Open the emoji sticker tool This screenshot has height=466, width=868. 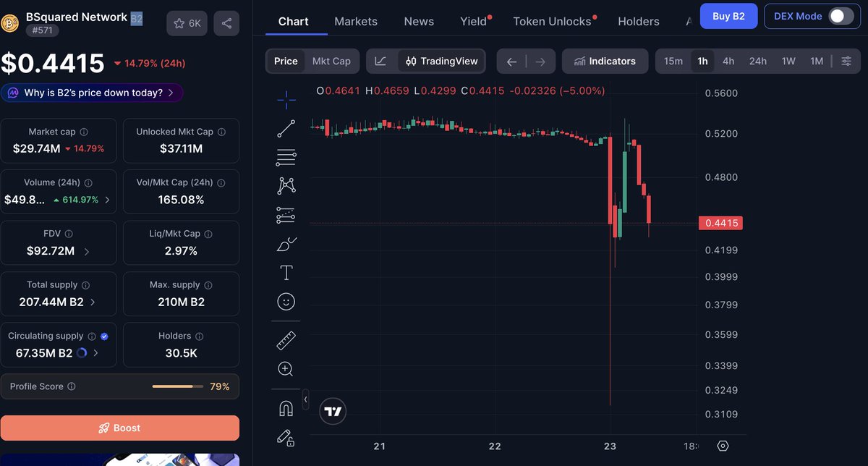pos(286,301)
